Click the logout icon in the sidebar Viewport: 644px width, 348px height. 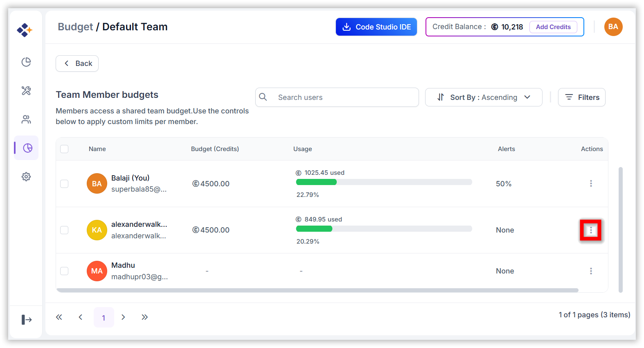(x=26, y=320)
